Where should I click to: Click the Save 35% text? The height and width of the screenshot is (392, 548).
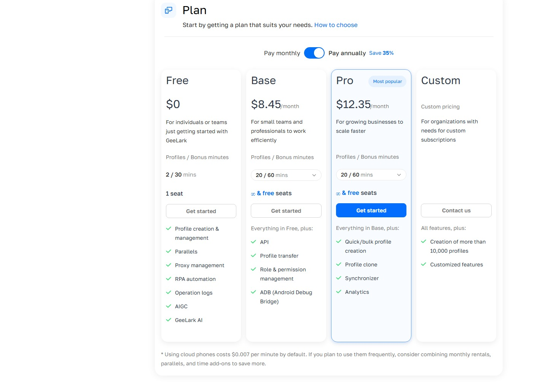pyautogui.click(x=381, y=53)
